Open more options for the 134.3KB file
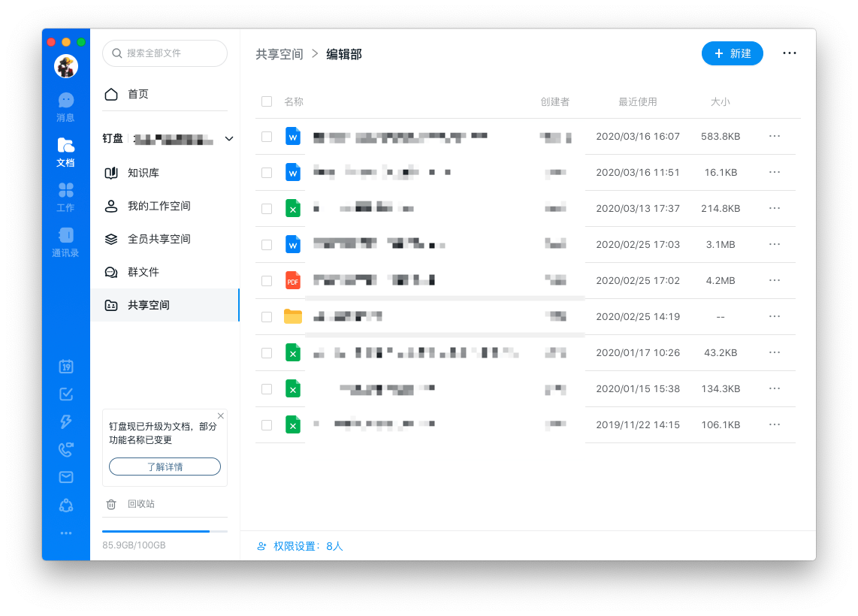The image size is (858, 616). [x=775, y=389]
